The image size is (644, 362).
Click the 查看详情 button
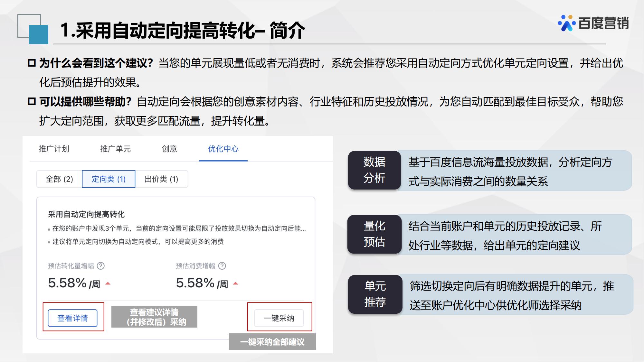[x=73, y=318]
